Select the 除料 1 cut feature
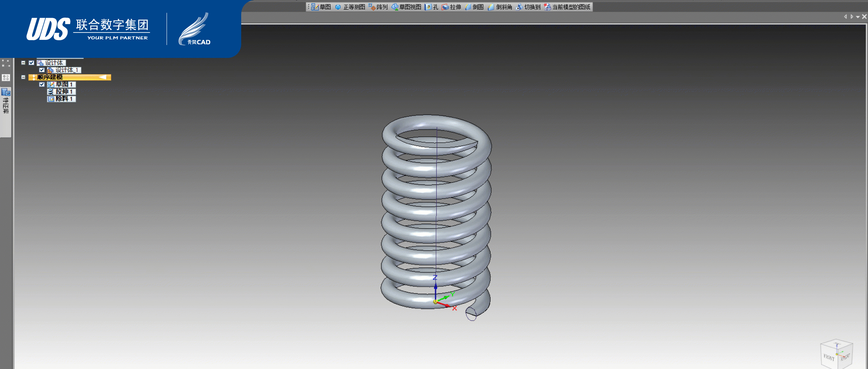This screenshot has height=369, width=868. (61, 99)
